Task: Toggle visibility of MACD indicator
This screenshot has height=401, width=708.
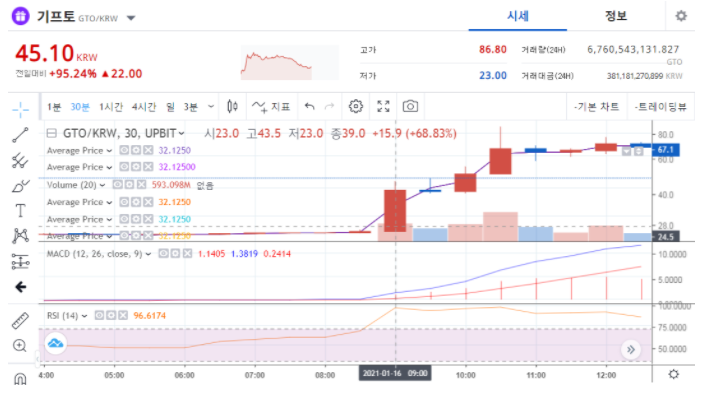Action: (163, 254)
